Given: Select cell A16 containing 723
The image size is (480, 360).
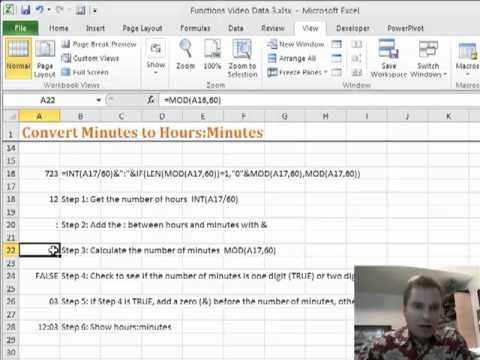Looking at the screenshot, I should click(40, 174).
